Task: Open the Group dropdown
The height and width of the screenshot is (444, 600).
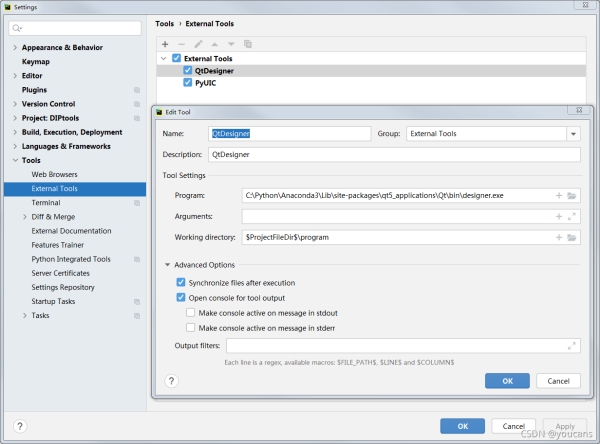Action: pos(573,133)
